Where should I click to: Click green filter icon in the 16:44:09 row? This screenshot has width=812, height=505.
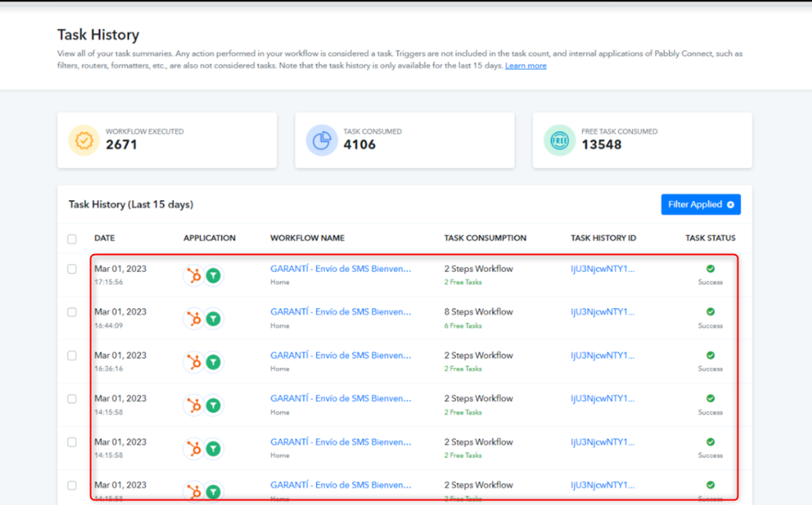pos(213,318)
